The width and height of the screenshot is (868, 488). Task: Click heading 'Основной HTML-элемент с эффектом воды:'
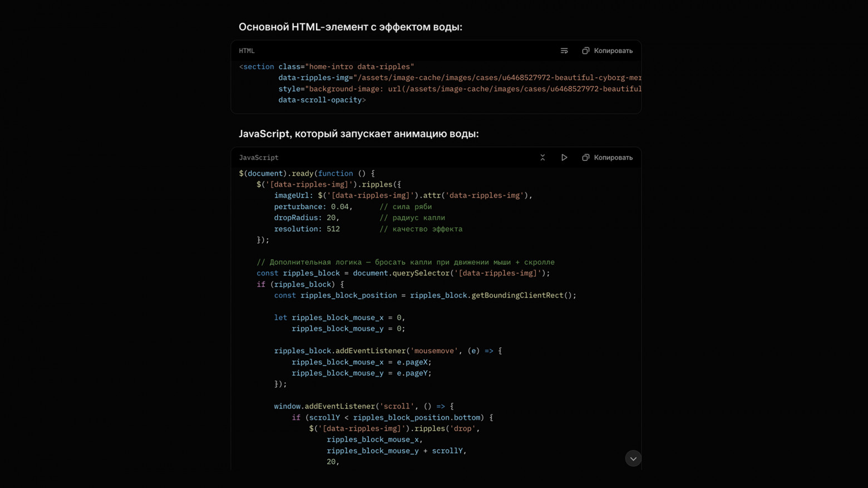pyautogui.click(x=351, y=27)
